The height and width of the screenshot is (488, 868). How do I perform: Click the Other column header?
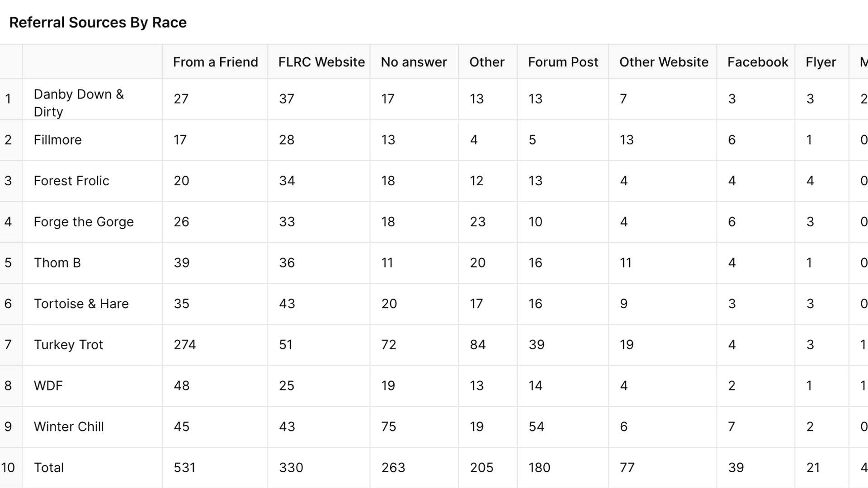pyautogui.click(x=487, y=62)
